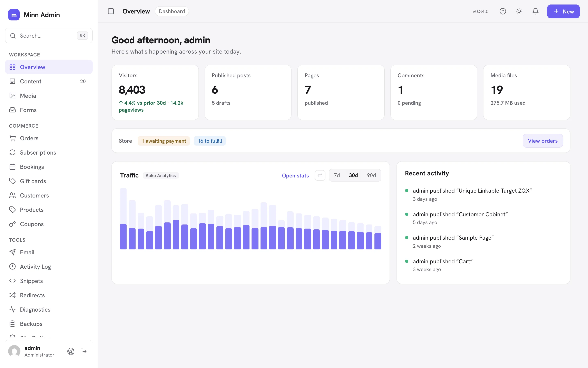588x368 pixels.
Task: Click the Email paper plane icon
Action: pos(12,252)
